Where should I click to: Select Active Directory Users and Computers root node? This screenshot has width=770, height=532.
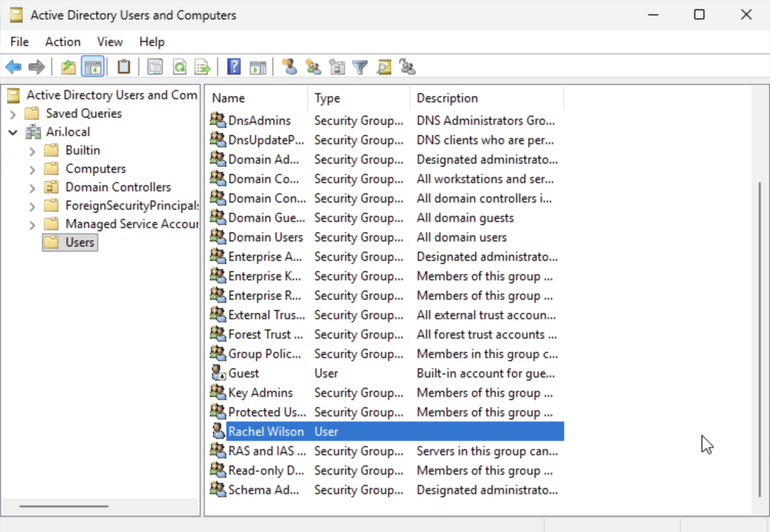coord(112,95)
